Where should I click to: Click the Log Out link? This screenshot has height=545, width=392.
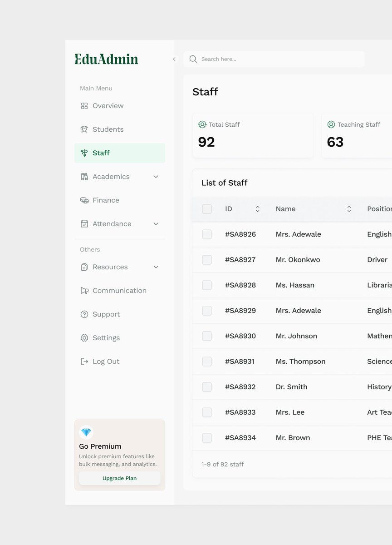[x=120, y=362]
